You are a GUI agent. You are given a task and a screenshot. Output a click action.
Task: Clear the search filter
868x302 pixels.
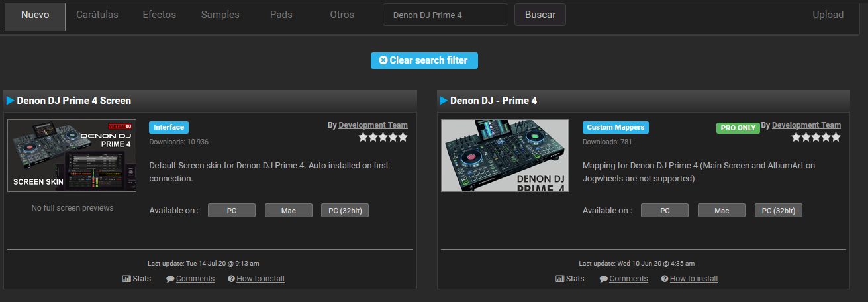424,60
